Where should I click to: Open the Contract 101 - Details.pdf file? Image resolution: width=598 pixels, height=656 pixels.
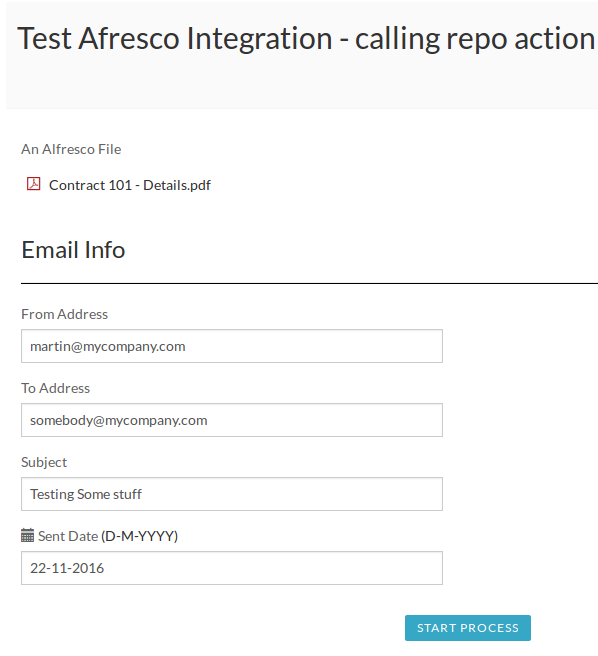[130, 185]
